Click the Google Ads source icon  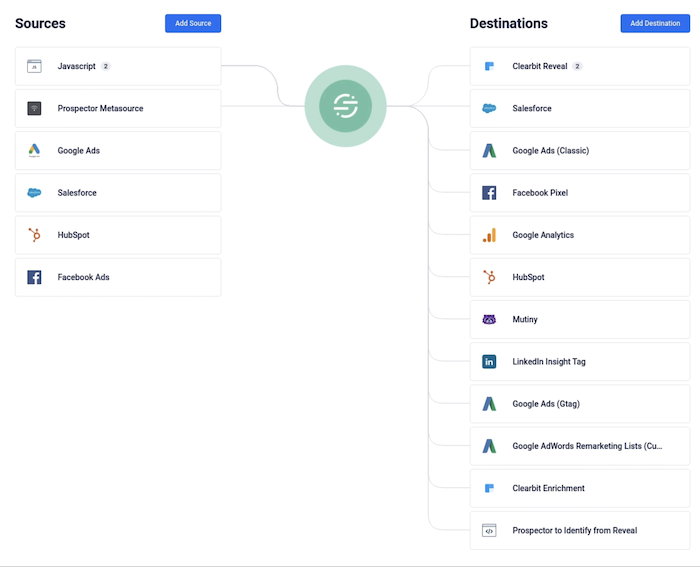pos(34,151)
